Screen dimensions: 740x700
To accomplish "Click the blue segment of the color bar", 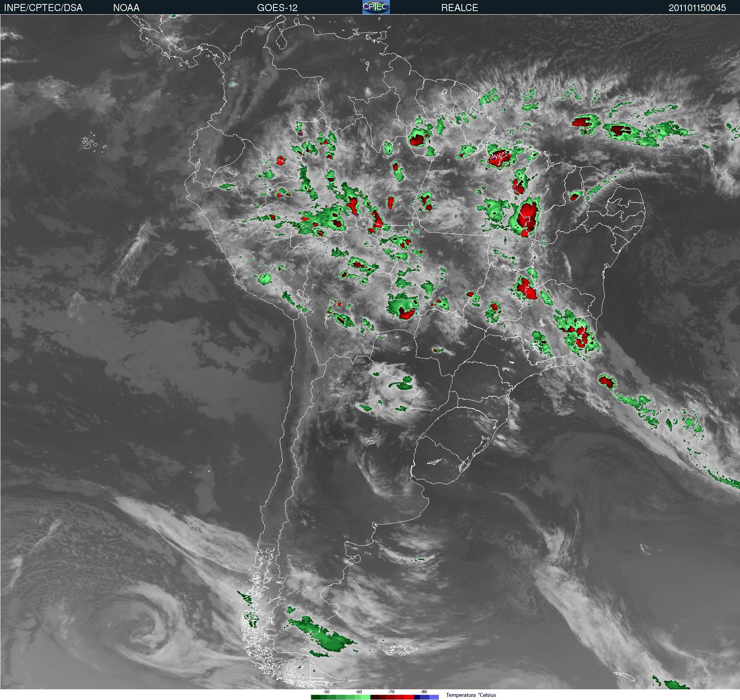I will point(426,697).
